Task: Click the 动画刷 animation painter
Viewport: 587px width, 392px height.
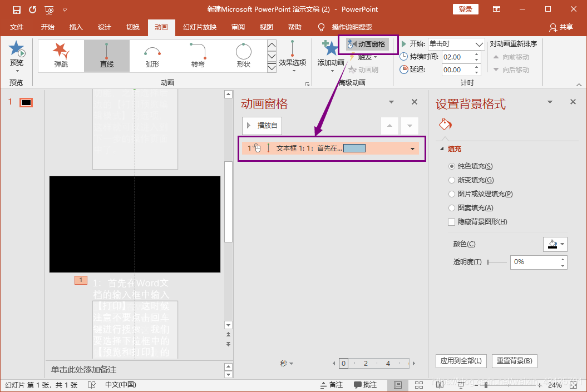Action: pyautogui.click(x=363, y=70)
